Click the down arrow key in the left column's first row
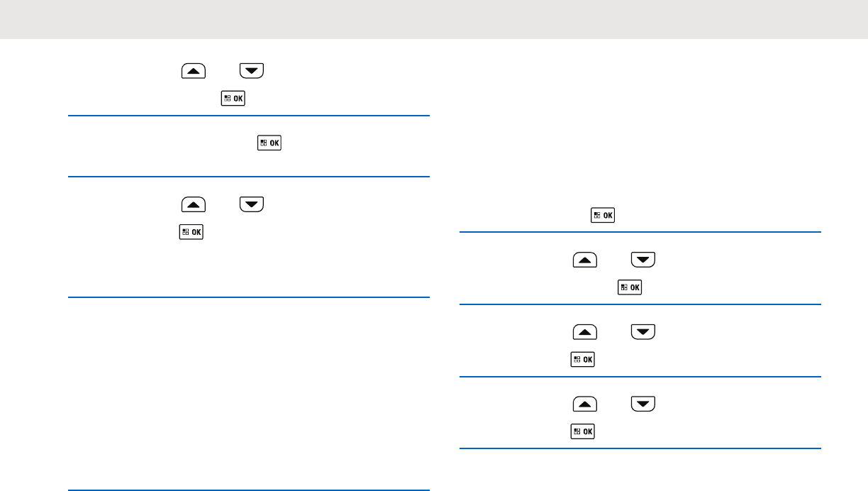 [252, 71]
